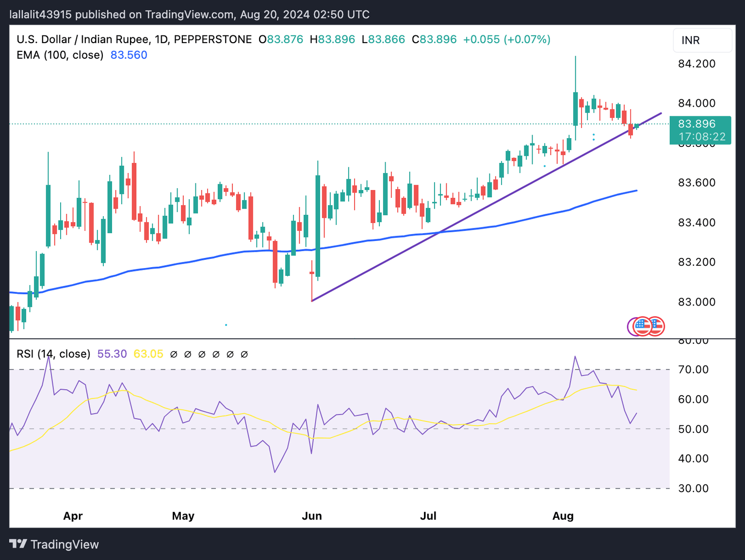Screen dimensions: 745x560
Task: Click the front US flag event icon
Action: 643,326
